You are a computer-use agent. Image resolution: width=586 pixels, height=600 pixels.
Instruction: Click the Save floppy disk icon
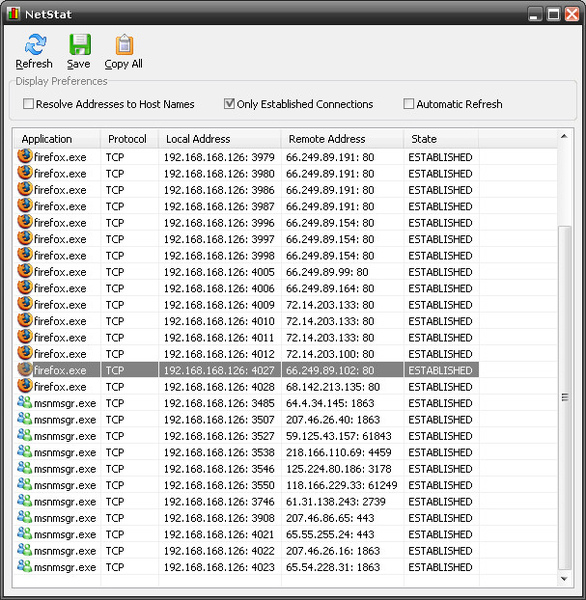(x=80, y=44)
